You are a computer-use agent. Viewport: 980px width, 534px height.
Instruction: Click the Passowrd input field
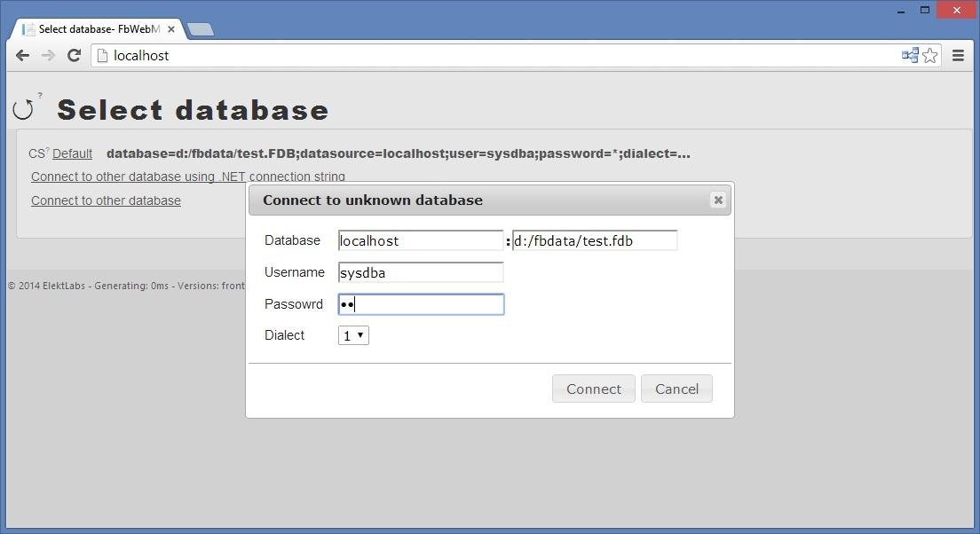coord(420,303)
